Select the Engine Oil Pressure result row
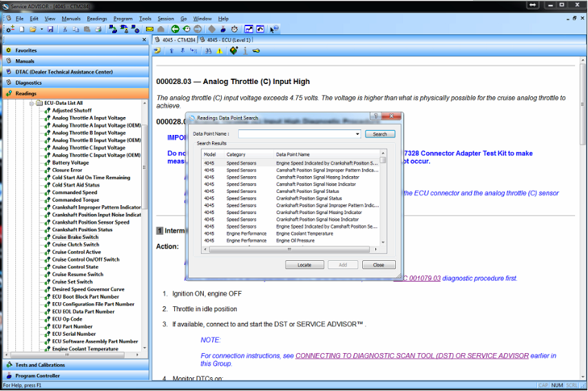588x391 pixels. point(291,241)
